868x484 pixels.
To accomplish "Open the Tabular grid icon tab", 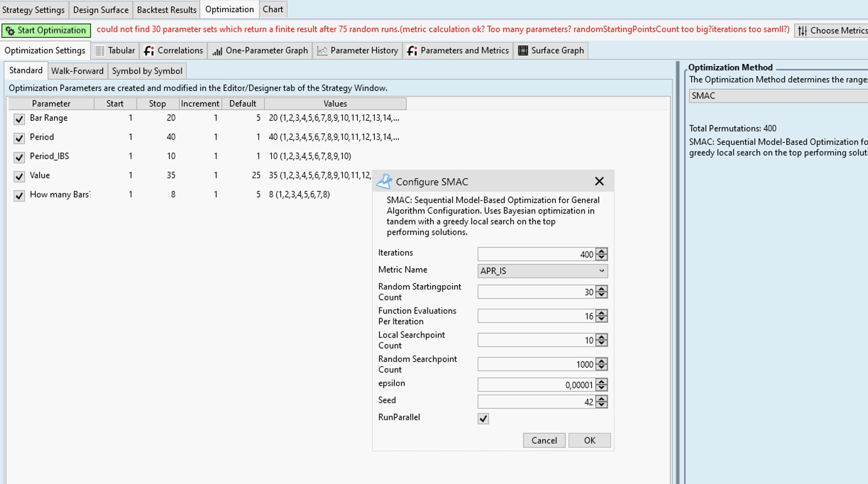I will (100, 51).
